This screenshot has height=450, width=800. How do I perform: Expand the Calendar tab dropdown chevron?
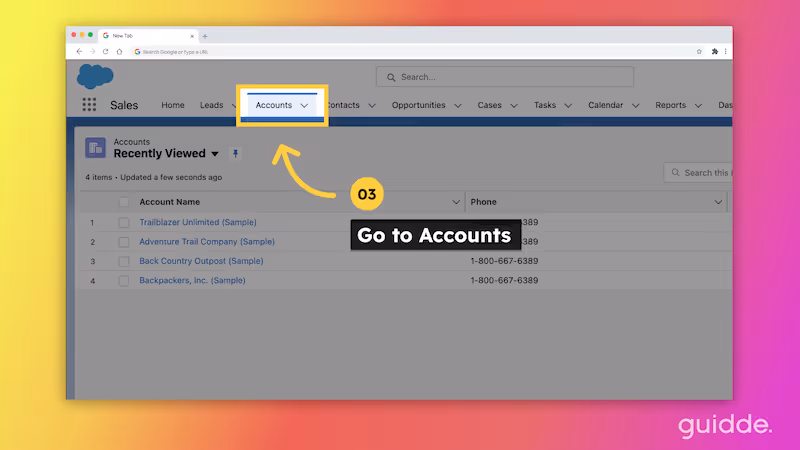tap(635, 106)
